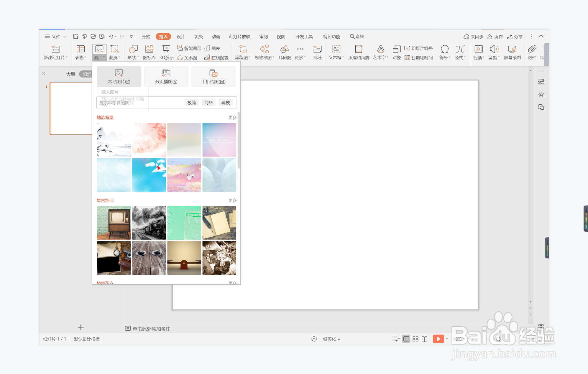Switch to slide sorter view
Viewport: 588px width, 374px height.
pyautogui.click(x=415, y=339)
